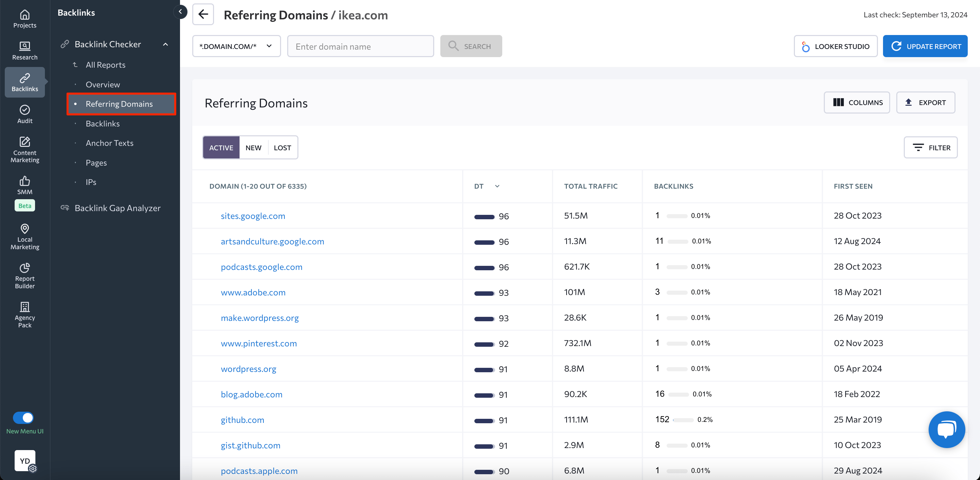Select the NEW backlinks tab

(x=253, y=147)
